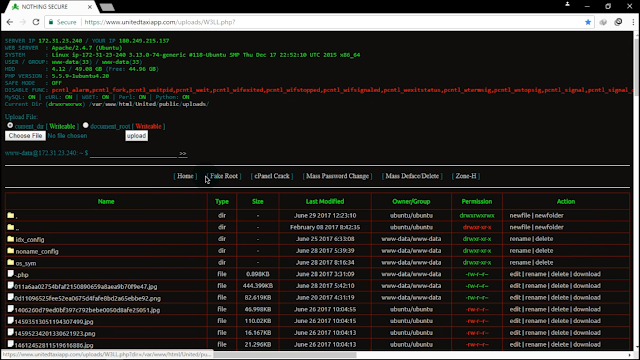Click the green Secure padlock icon

coord(51,22)
